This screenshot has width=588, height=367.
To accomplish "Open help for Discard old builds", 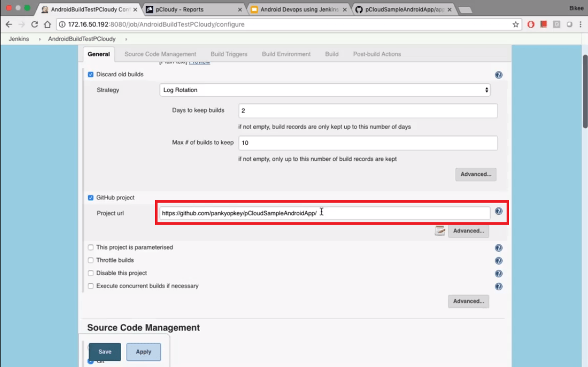I will coord(498,75).
